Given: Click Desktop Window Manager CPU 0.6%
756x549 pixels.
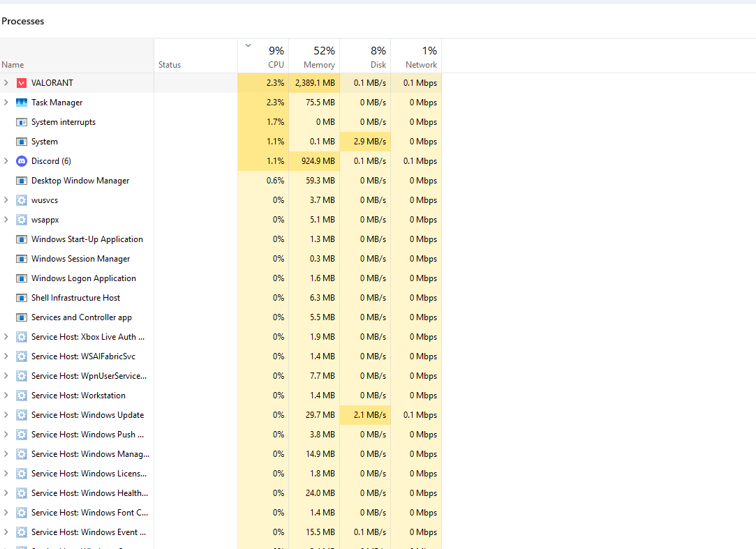Looking at the screenshot, I should point(275,181).
